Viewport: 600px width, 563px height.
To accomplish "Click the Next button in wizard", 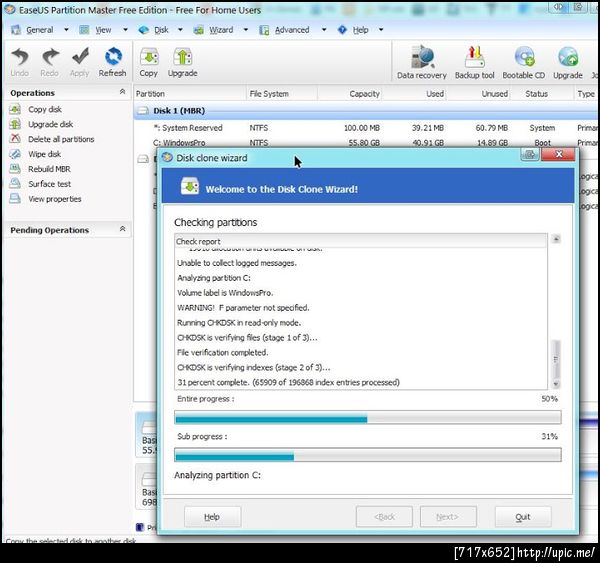I will click(448, 517).
